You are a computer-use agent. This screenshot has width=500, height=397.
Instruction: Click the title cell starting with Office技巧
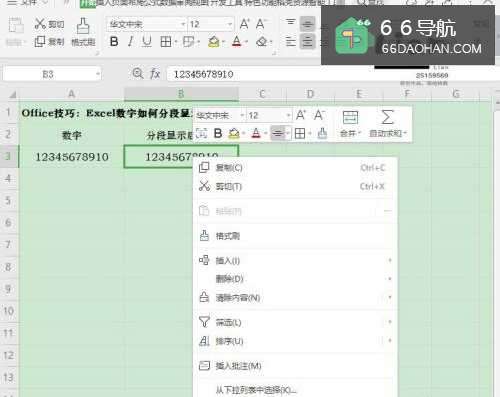[107, 113]
